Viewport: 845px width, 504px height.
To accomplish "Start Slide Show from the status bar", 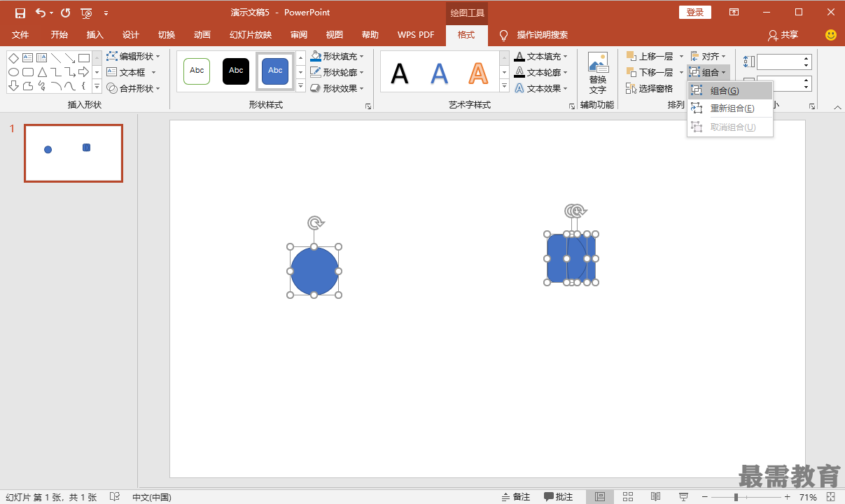I will [683, 497].
